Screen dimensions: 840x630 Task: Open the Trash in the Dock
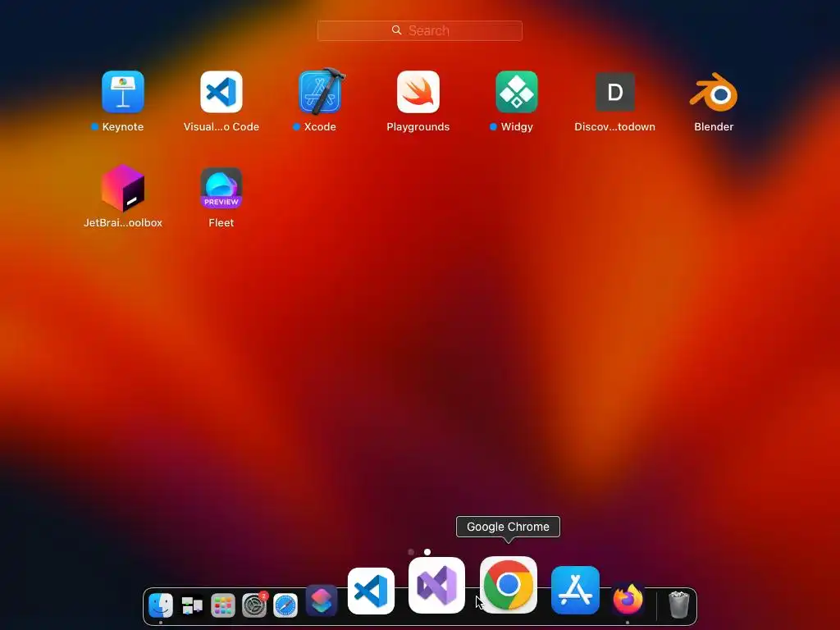point(678,605)
